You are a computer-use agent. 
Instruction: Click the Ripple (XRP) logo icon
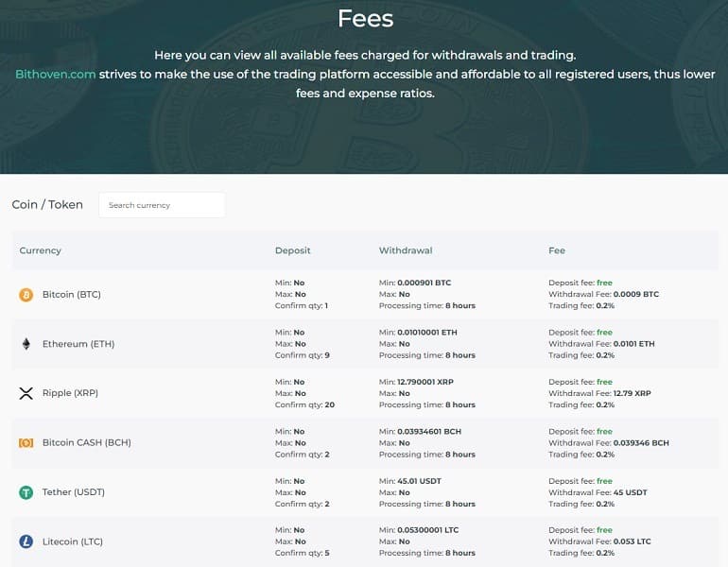[x=26, y=393]
